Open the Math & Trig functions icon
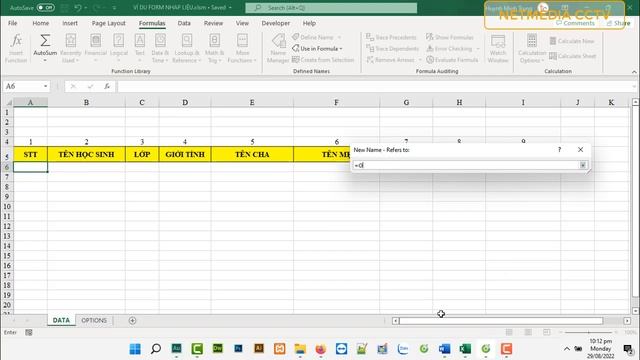Image resolution: width=640 pixels, height=360 pixels. click(x=214, y=40)
